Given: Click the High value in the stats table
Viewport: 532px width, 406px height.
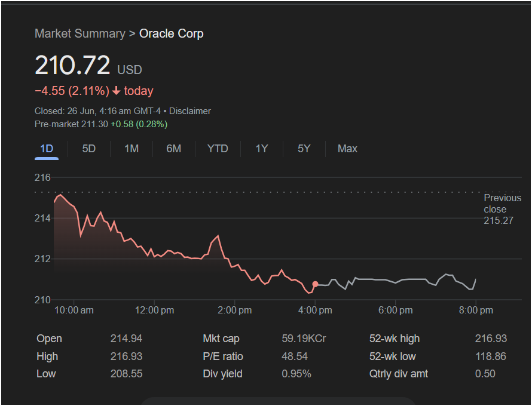Looking at the screenshot, I should pyautogui.click(x=126, y=356).
